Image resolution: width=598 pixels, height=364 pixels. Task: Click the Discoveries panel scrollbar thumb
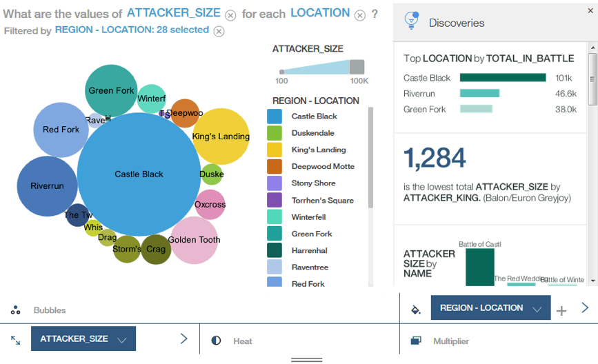[x=592, y=79]
